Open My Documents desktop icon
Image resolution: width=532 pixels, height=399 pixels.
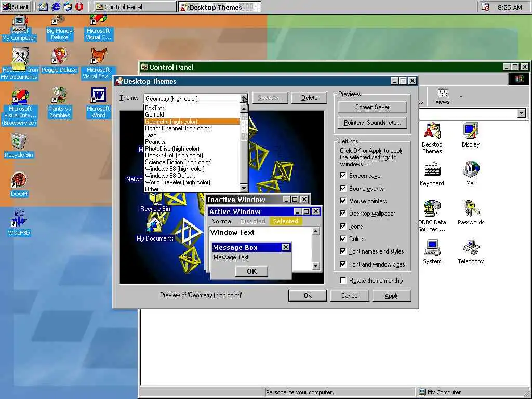tap(19, 64)
